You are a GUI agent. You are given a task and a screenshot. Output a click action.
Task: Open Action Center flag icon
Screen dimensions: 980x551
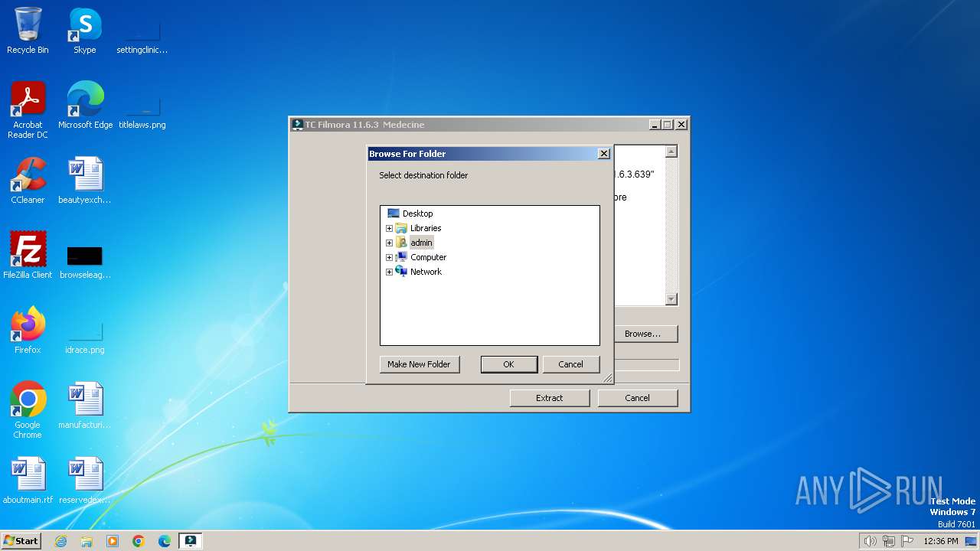pyautogui.click(x=907, y=541)
